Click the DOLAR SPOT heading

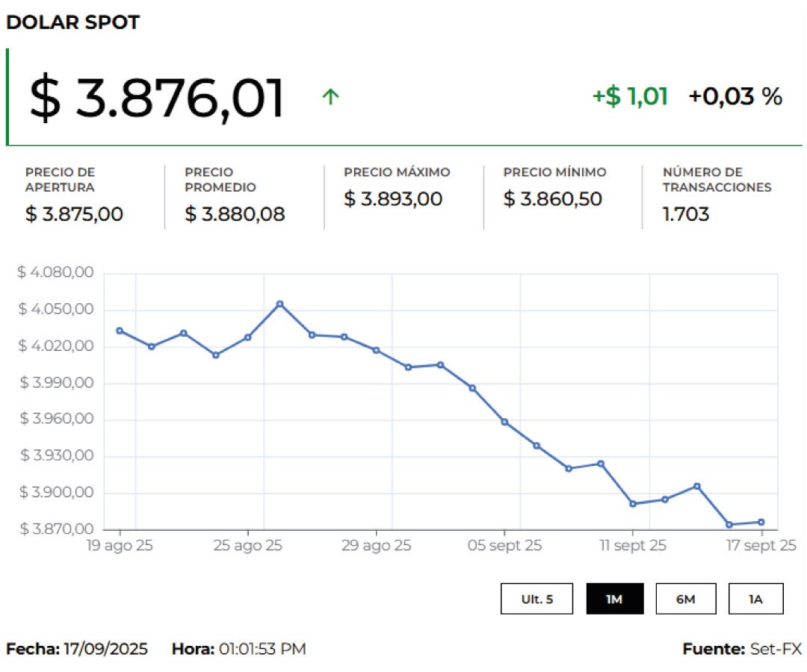[x=72, y=22]
